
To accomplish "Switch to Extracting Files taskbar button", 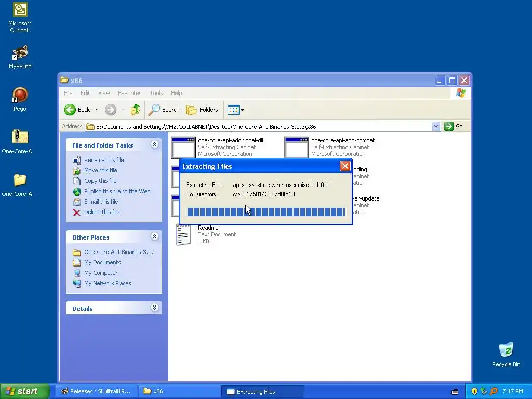I will coord(262,391).
